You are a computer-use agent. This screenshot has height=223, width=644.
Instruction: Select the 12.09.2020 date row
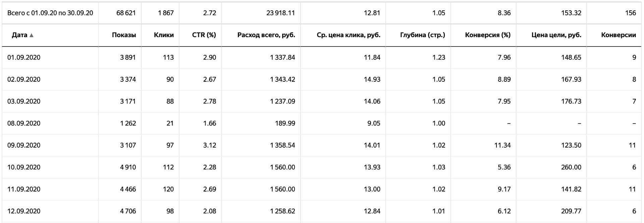coord(322,211)
